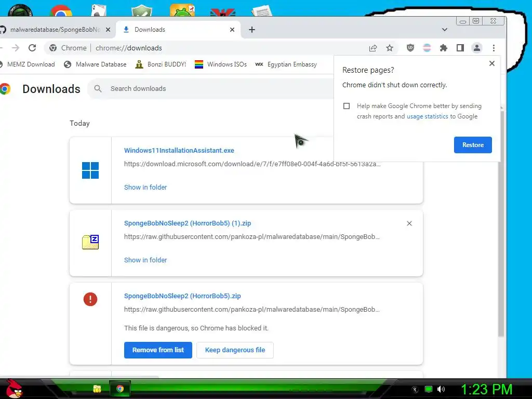Open the share page icon

click(373, 48)
